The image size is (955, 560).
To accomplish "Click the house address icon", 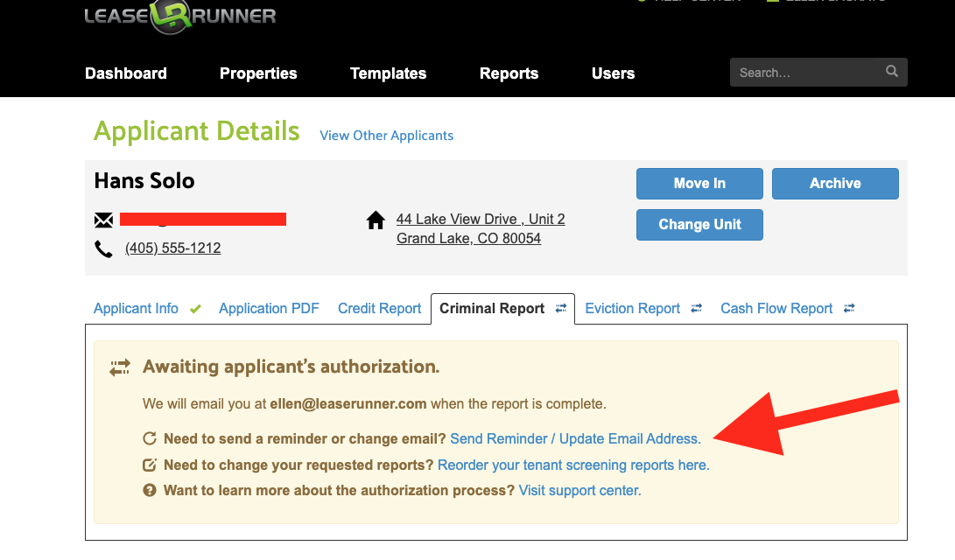I will pos(376,220).
